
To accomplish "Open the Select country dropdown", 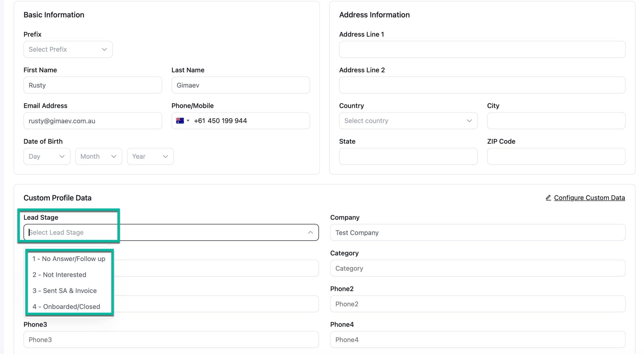I will pyautogui.click(x=408, y=121).
